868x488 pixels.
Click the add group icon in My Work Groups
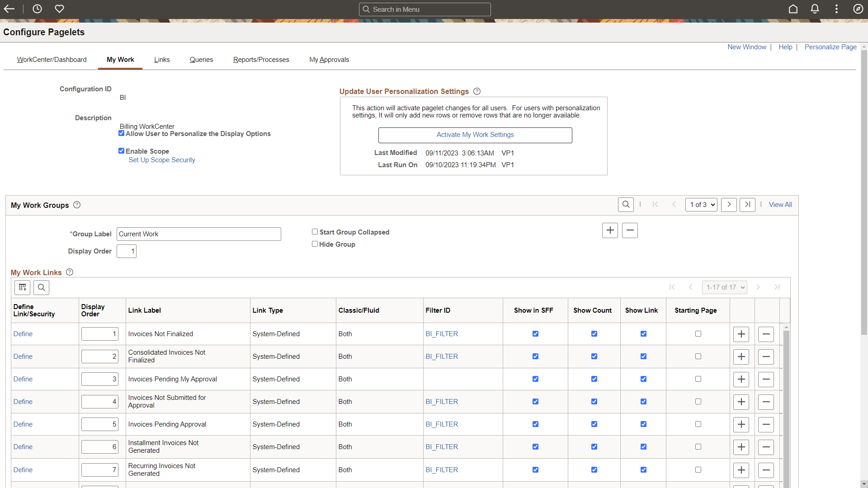[x=610, y=230]
